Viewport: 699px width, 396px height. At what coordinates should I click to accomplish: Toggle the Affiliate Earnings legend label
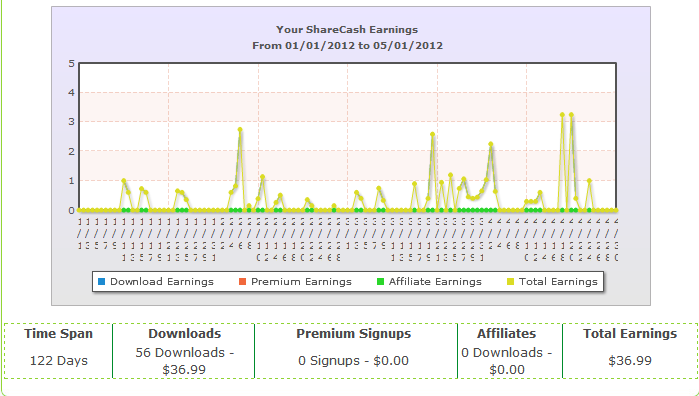[435, 282]
